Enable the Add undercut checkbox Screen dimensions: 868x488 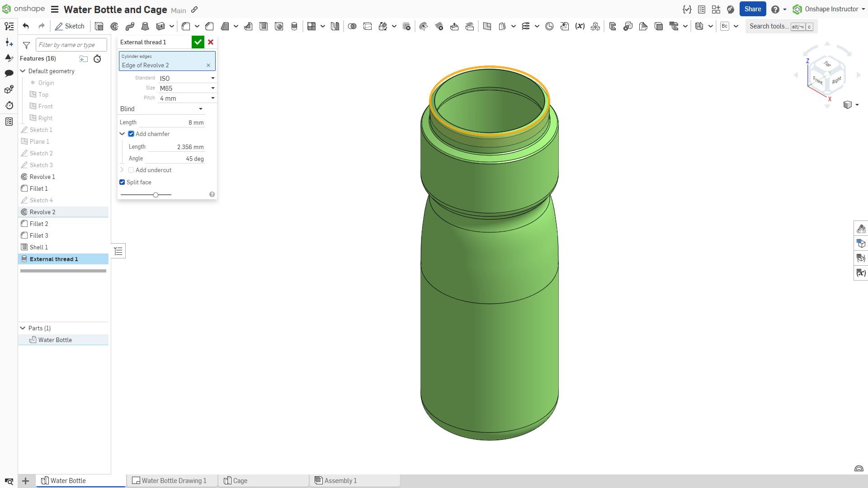131,170
